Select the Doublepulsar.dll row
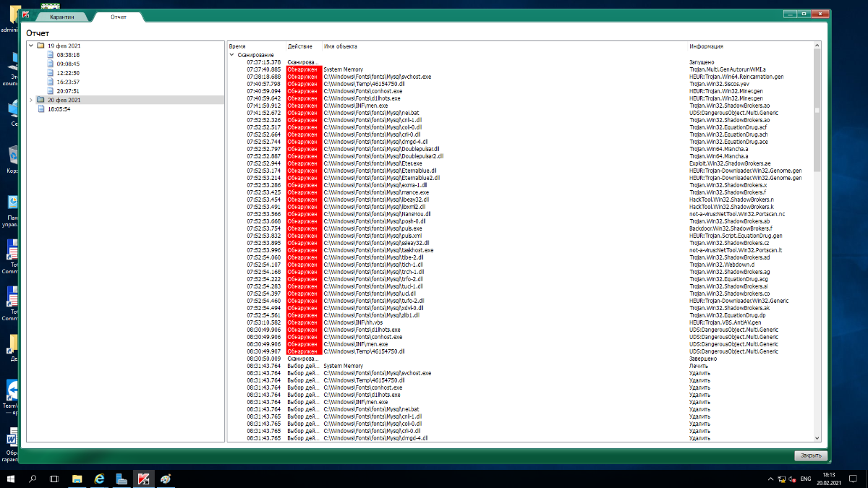Screen dimensions: 868x488 [519, 149]
